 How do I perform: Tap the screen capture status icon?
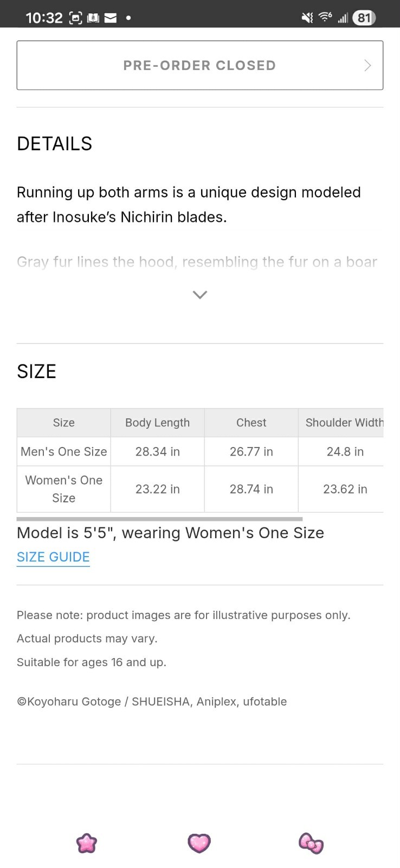pyautogui.click(x=76, y=18)
